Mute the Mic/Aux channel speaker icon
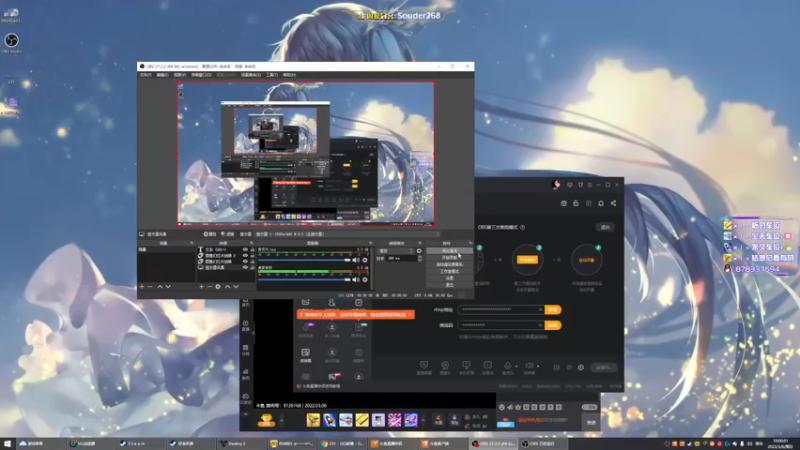The height and width of the screenshot is (450, 800). 356,260
